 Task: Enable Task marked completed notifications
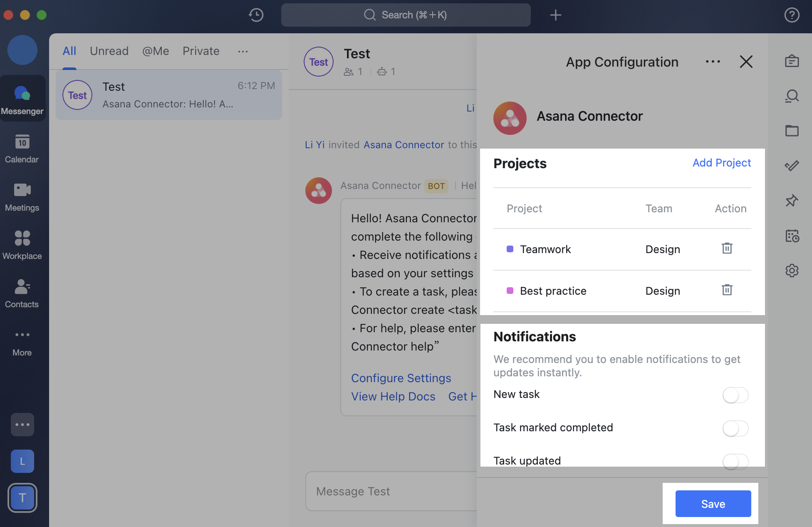735,428
